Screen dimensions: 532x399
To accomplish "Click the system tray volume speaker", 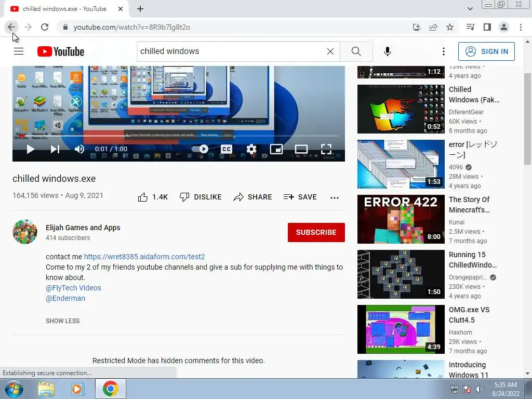I will 479,389.
